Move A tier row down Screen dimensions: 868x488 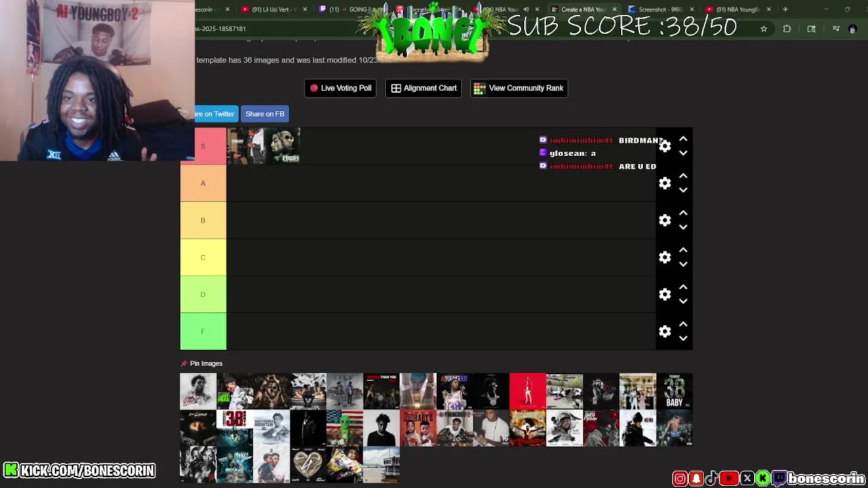(x=683, y=190)
